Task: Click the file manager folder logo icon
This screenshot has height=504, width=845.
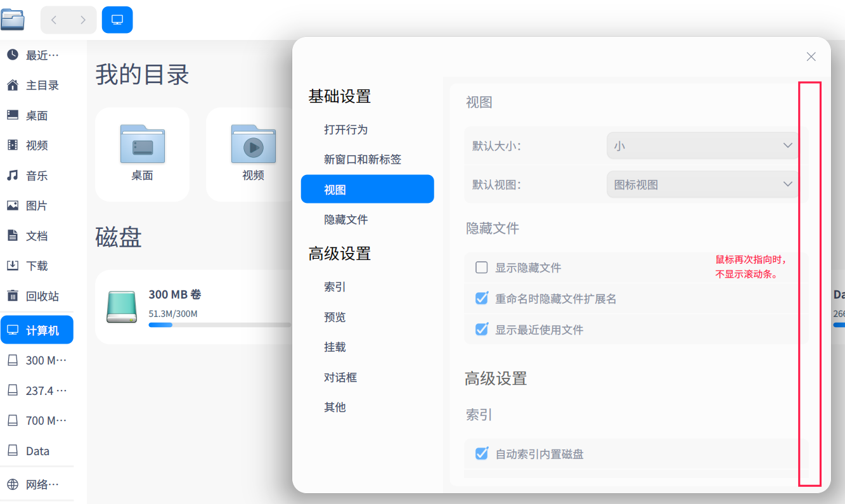Action: 13,20
